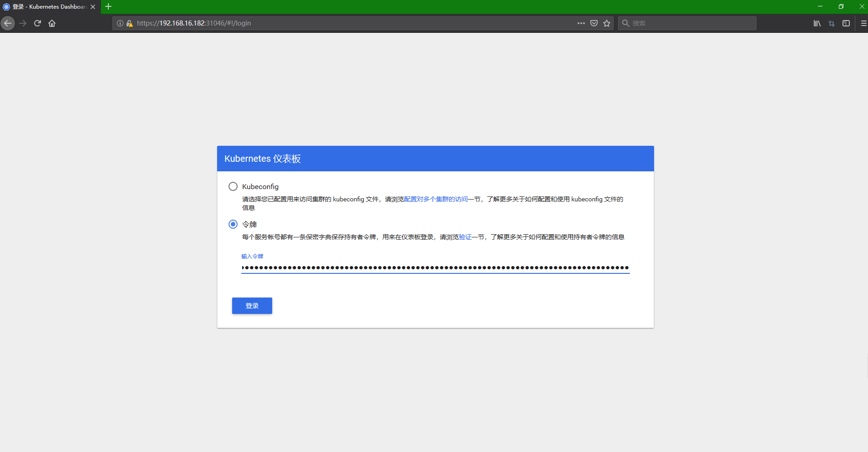Click the 登录 sign-in button

252,306
